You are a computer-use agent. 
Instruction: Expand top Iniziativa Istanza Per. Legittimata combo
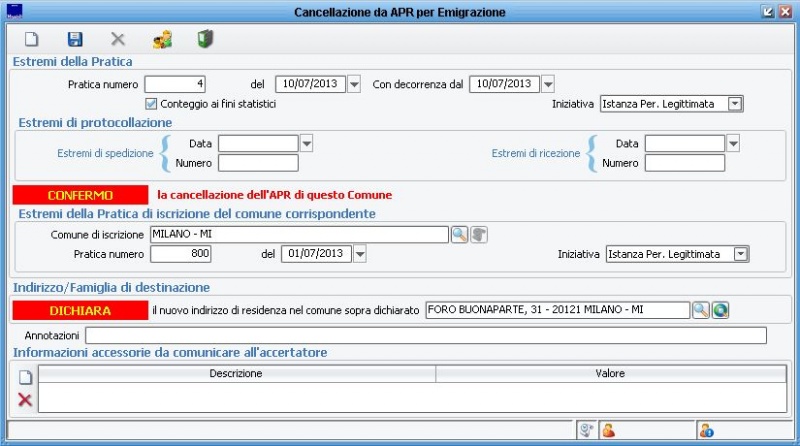735,104
